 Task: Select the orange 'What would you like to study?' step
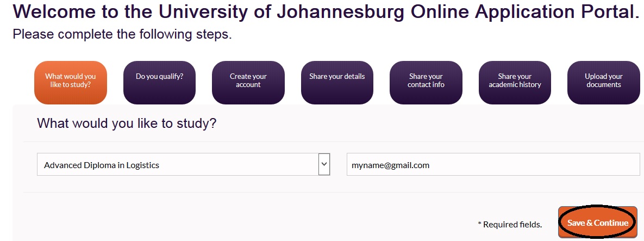click(71, 82)
